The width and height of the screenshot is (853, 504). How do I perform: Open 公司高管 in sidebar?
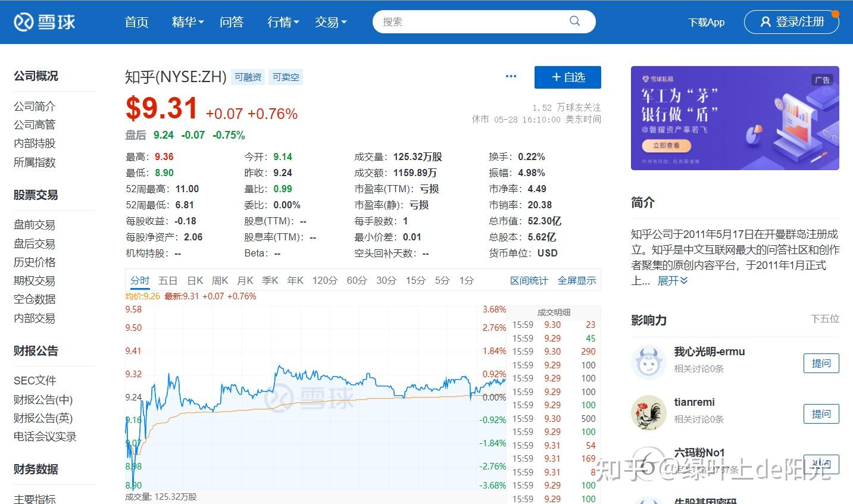point(35,125)
